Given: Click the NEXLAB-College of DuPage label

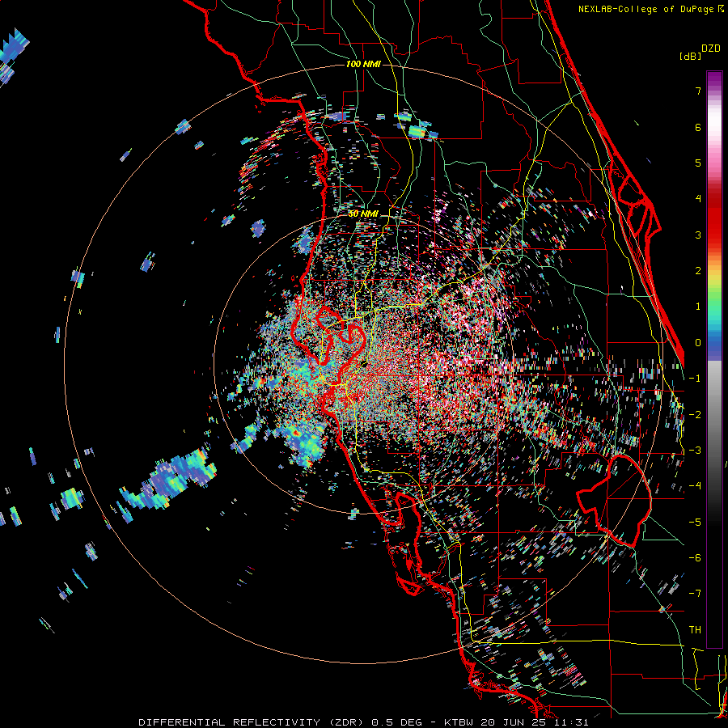Looking at the screenshot, I should coord(650,9).
